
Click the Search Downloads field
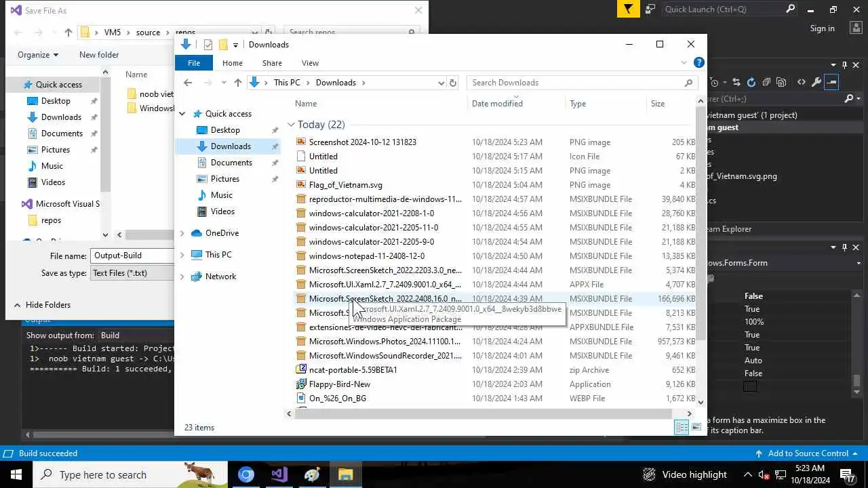point(582,83)
